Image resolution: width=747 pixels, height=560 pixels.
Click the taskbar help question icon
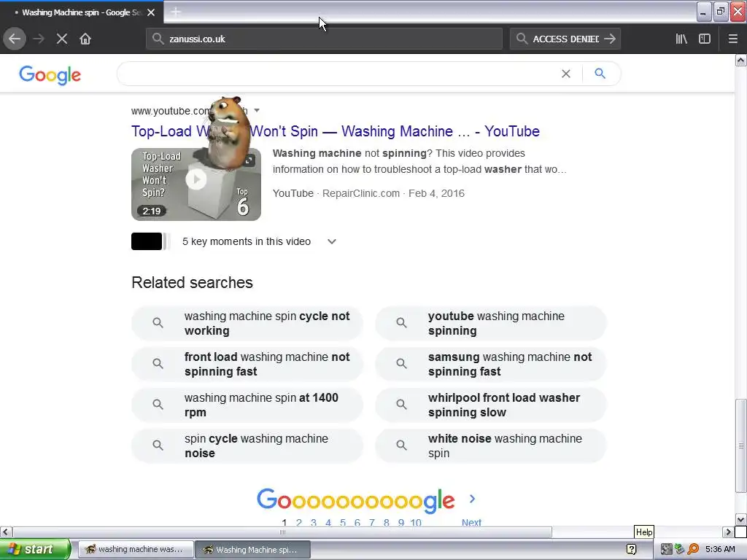coord(631,549)
